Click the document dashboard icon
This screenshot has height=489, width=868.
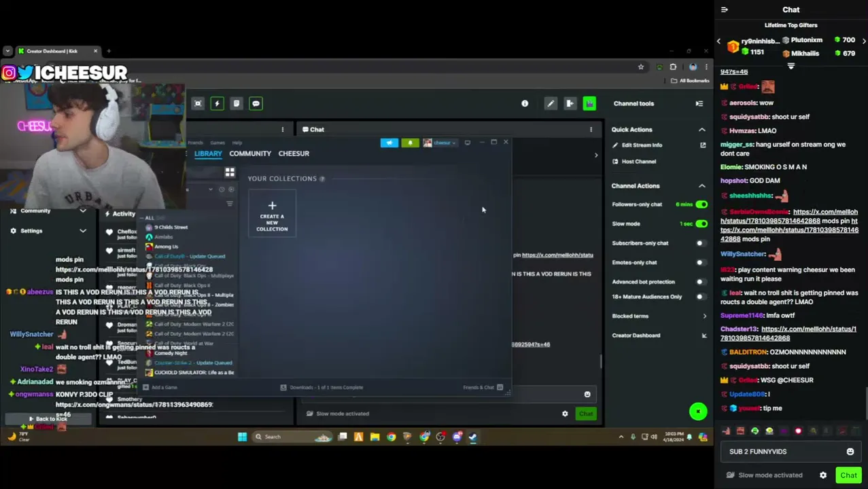pos(236,103)
